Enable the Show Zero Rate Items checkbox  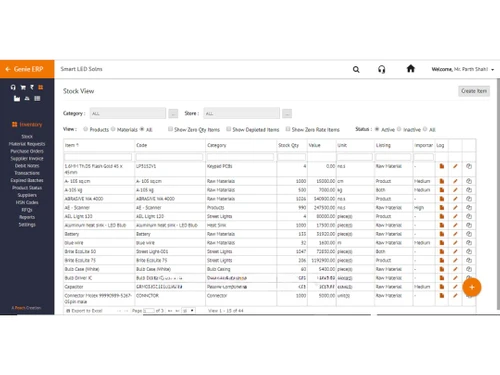pyautogui.click(x=288, y=129)
